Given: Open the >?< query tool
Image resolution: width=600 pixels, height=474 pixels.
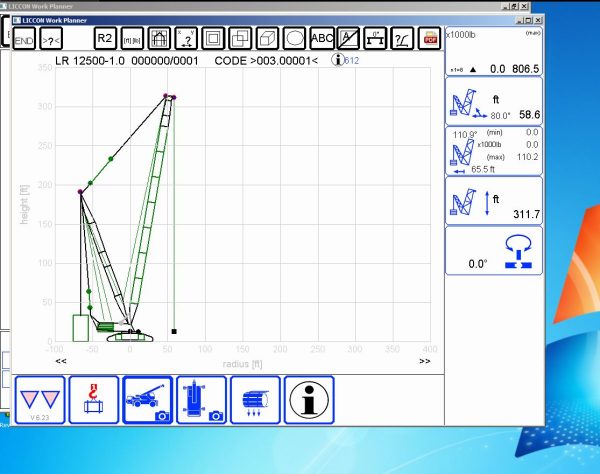Looking at the screenshot, I should pyautogui.click(x=51, y=39).
